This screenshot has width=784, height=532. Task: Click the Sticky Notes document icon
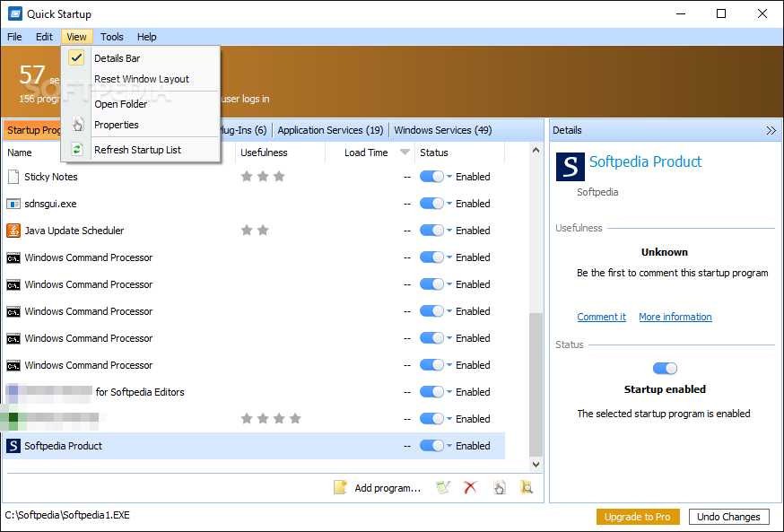(x=13, y=177)
